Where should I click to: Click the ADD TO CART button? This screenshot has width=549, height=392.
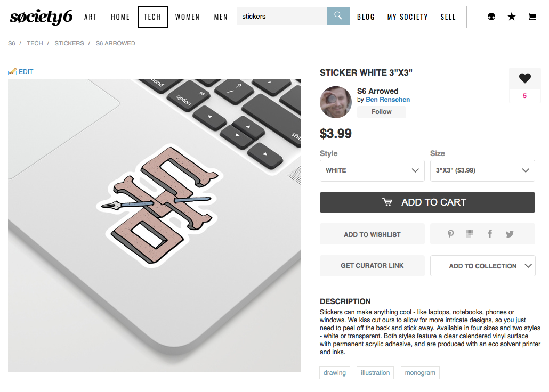[427, 202]
